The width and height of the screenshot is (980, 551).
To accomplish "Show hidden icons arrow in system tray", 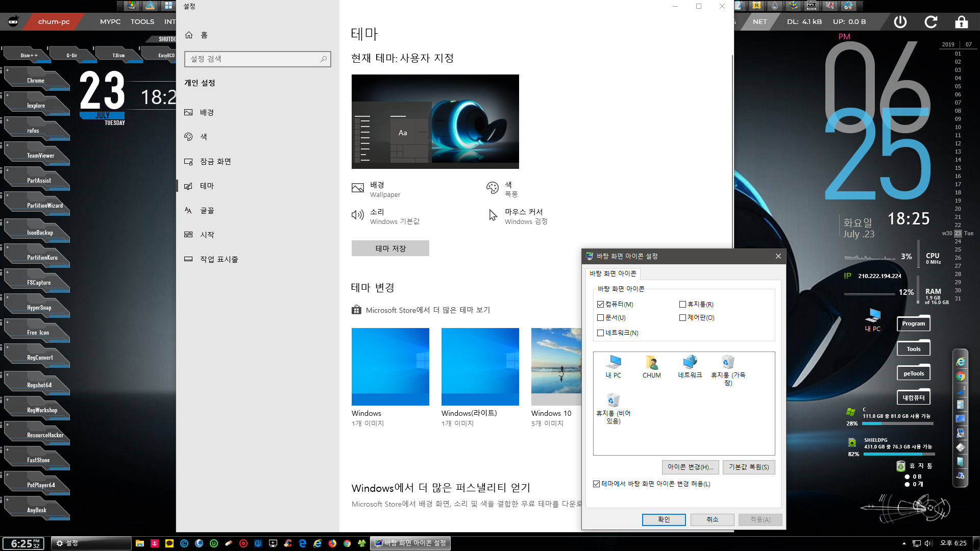I will click(x=904, y=543).
